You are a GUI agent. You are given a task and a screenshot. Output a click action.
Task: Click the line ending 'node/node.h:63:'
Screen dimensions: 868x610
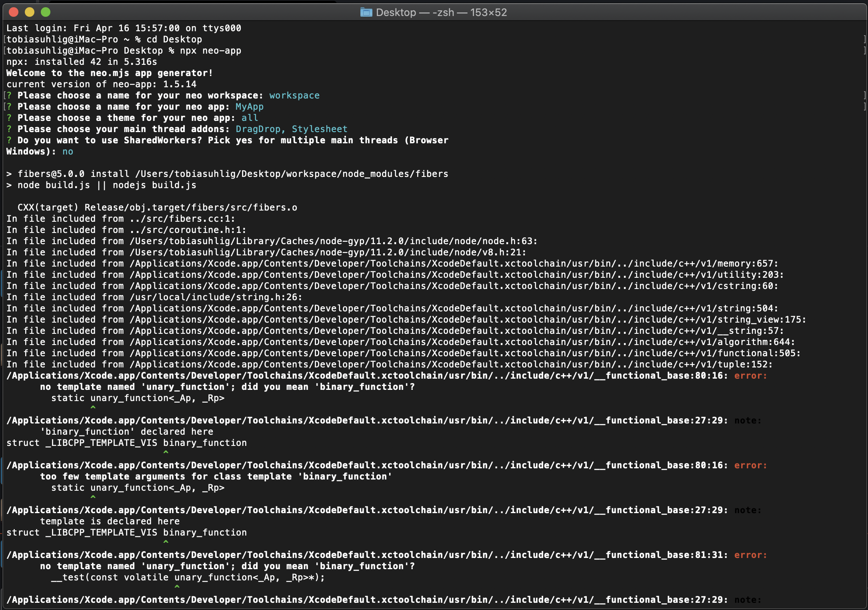(272, 241)
